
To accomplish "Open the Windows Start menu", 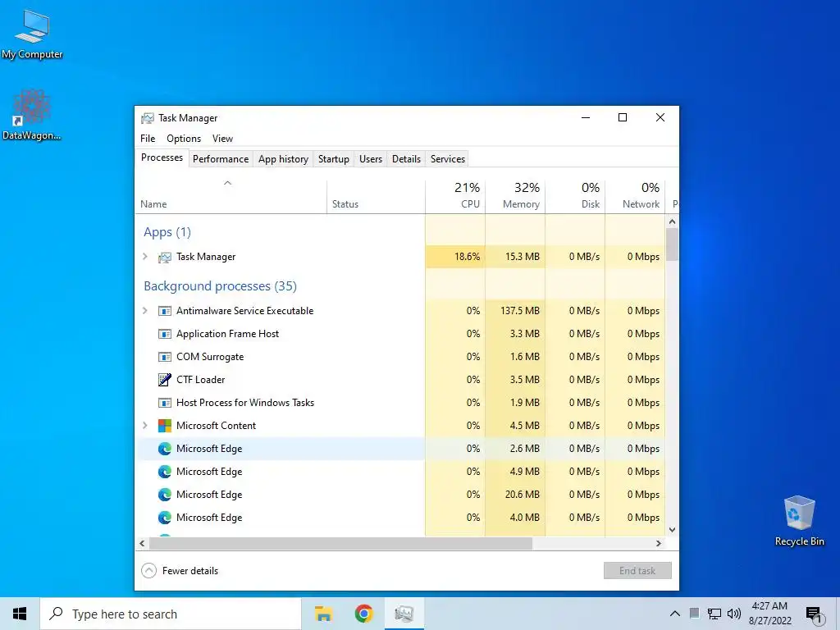I will click(x=20, y=614).
